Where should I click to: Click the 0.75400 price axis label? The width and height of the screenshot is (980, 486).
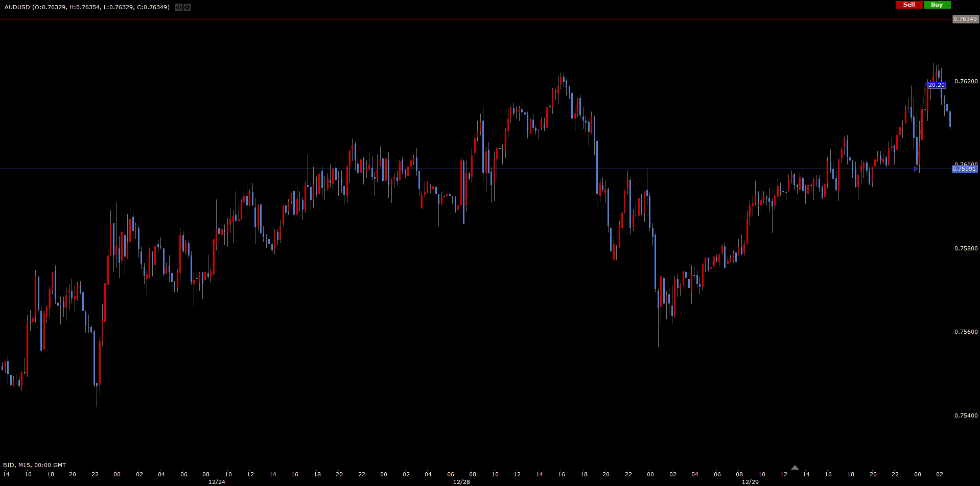966,415
